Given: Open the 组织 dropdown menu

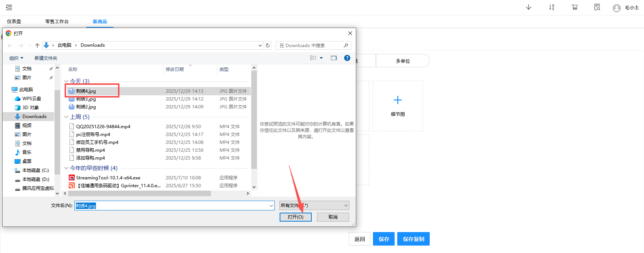Looking at the screenshot, I should click(16, 58).
